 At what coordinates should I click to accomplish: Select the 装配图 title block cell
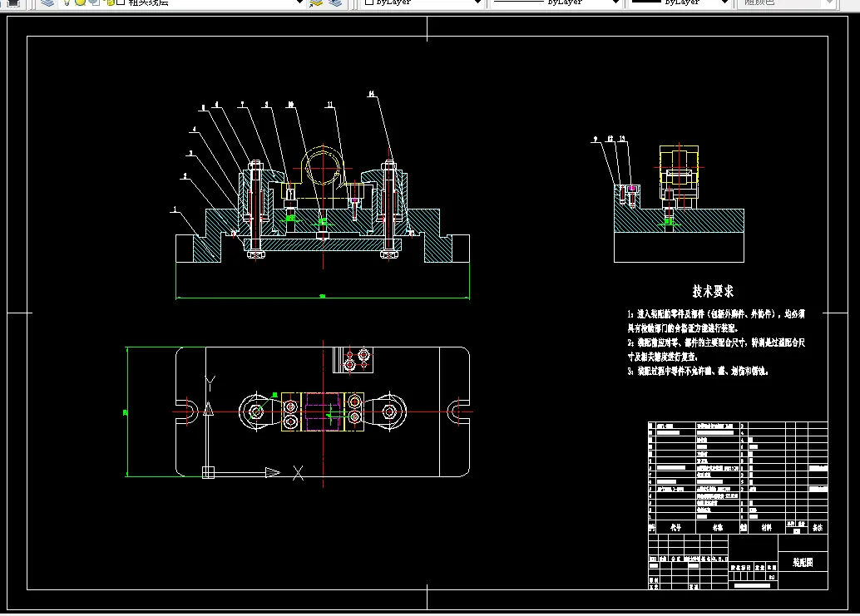[803, 562]
